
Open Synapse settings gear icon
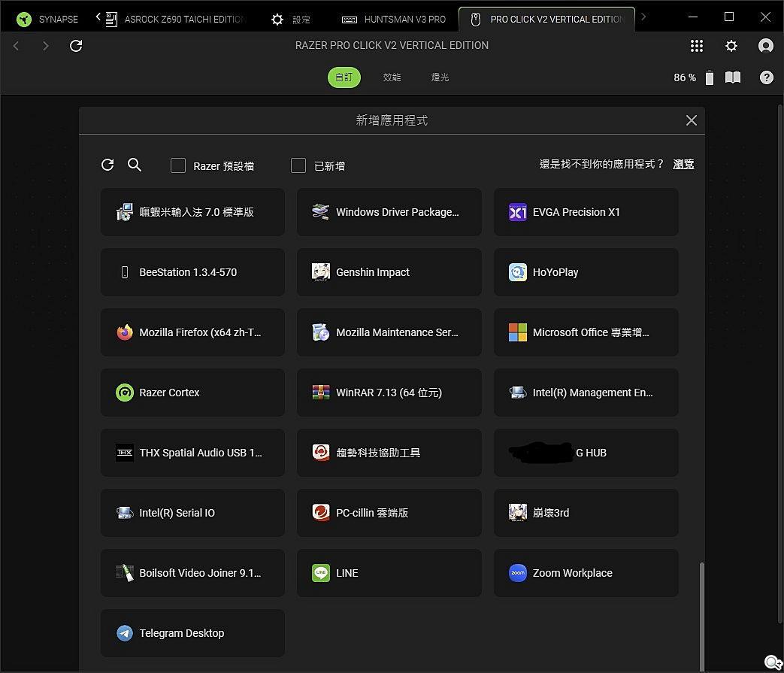(x=731, y=46)
